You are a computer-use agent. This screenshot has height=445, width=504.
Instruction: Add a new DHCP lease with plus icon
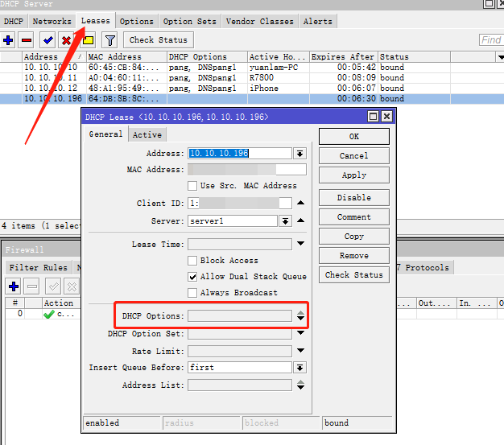pyautogui.click(x=8, y=40)
